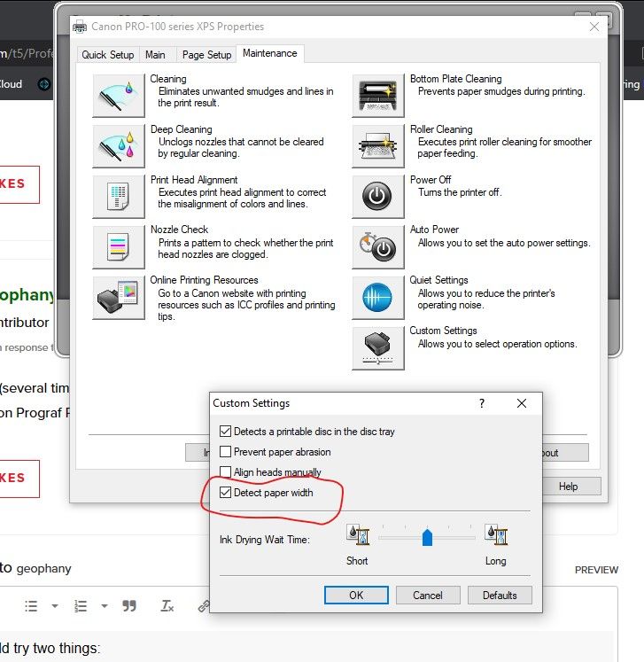This screenshot has width=644, height=662.
Task: Run Nozzle Check icon button
Action: coord(119,247)
